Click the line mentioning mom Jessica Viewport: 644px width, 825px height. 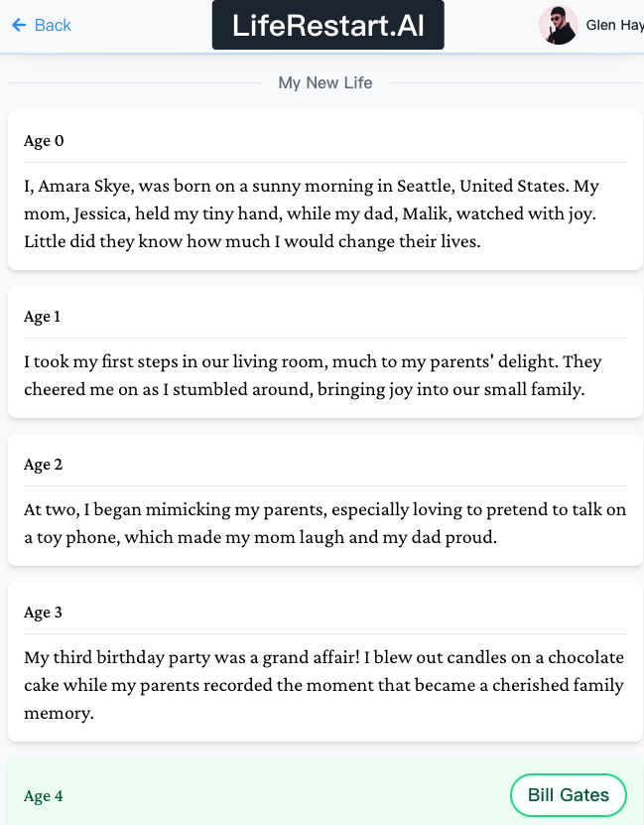click(323, 213)
